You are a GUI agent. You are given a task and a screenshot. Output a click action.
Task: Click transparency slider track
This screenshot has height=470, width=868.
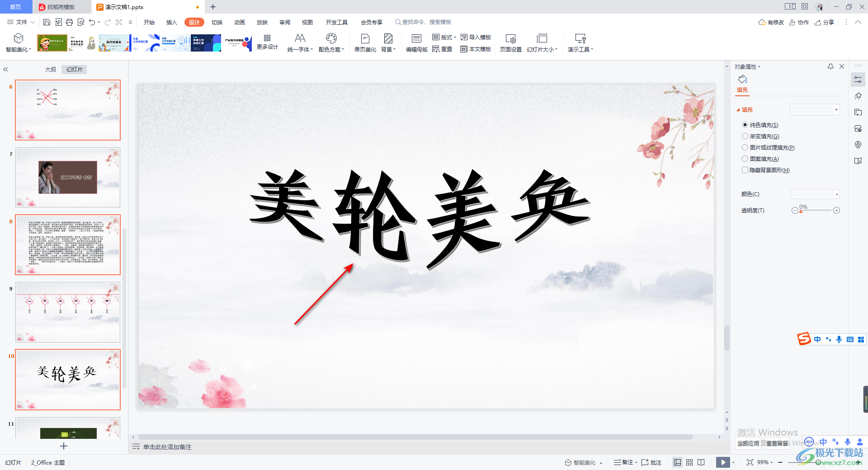(816, 211)
